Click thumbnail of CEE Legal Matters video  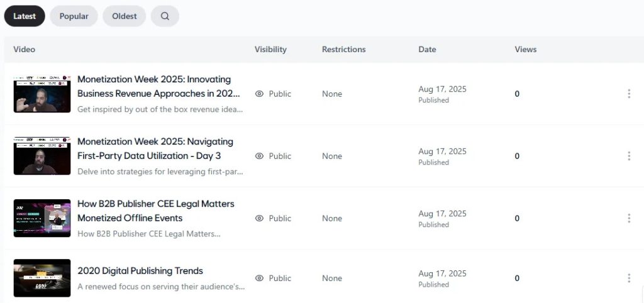point(42,218)
